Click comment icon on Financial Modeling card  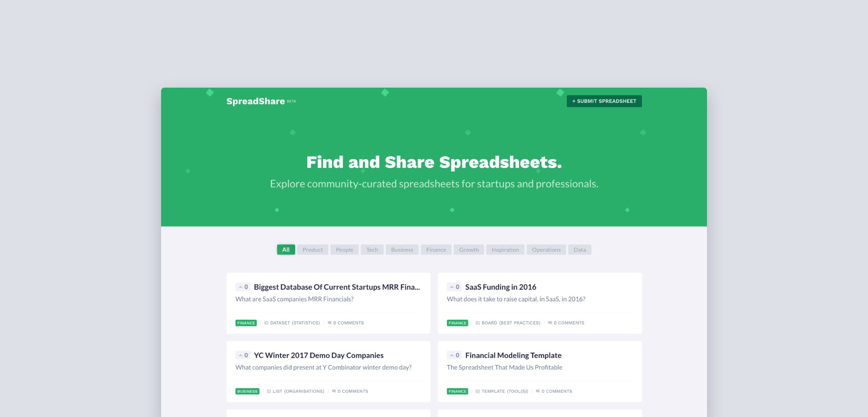[538, 391]
